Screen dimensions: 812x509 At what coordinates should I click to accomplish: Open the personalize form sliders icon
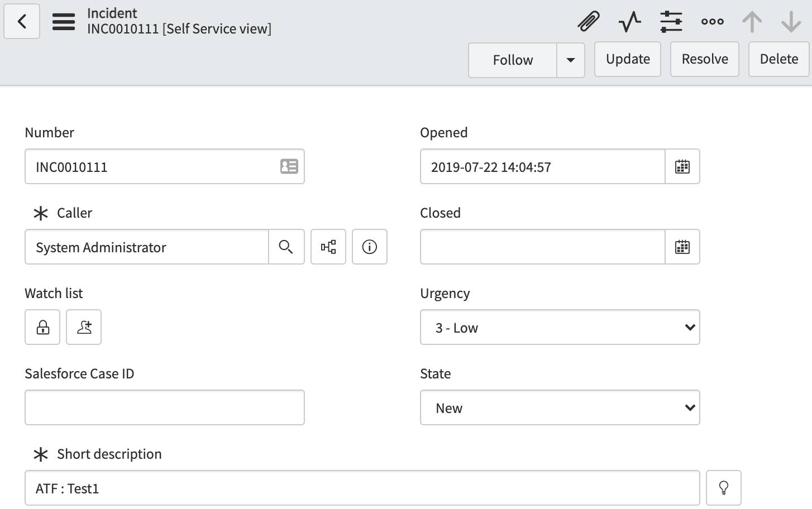(x=671, y=22)
